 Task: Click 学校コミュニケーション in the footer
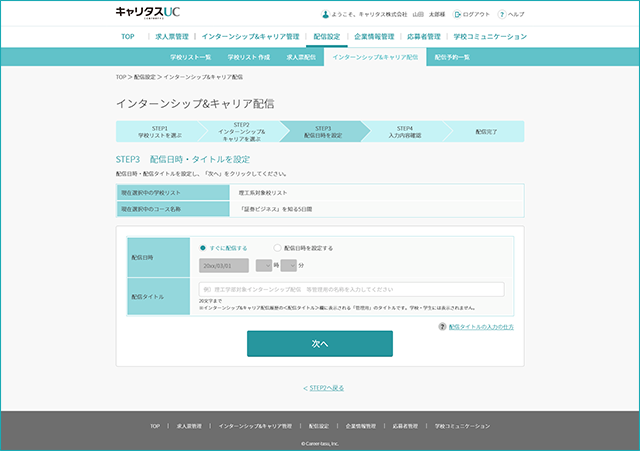462,426
